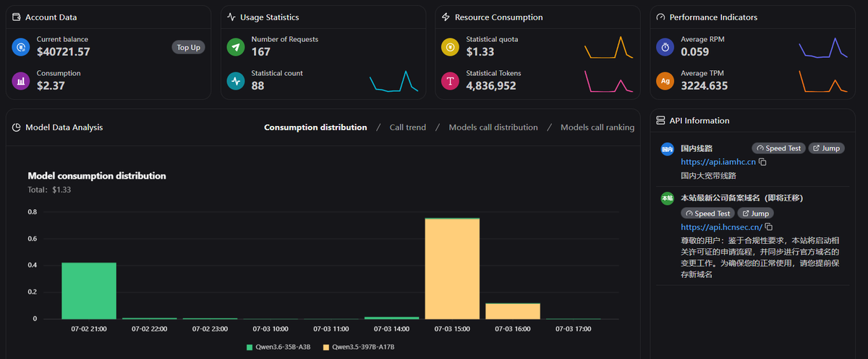Click the 4,836,952 tokens value
The width and height of the screenshot is (868, 359).
pyautogui.click(x=491, y=85)
